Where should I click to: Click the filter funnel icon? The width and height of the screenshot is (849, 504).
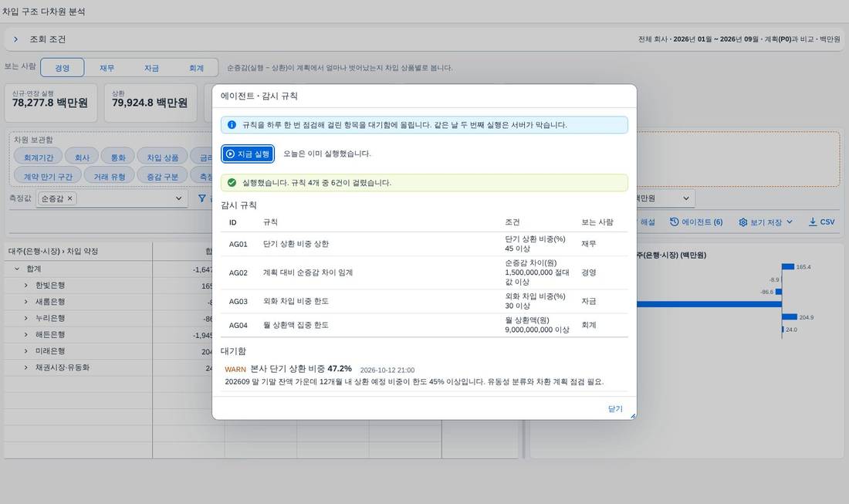tap(202, 198)
